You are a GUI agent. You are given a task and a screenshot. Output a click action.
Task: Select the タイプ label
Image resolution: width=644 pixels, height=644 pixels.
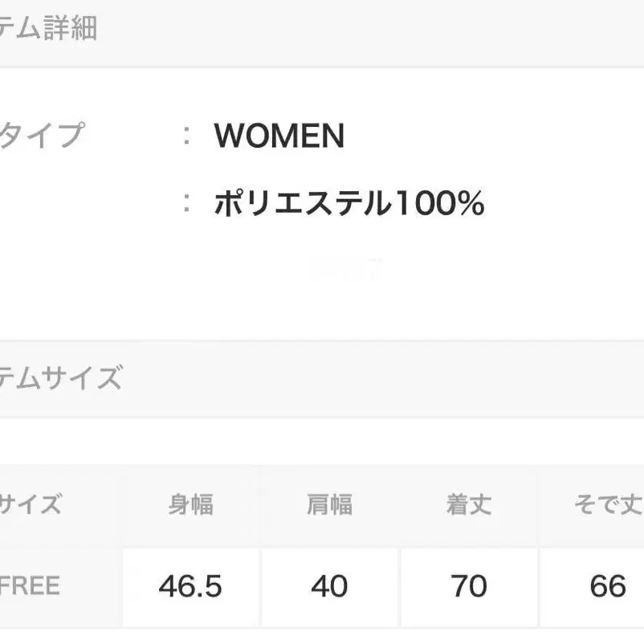42,136
